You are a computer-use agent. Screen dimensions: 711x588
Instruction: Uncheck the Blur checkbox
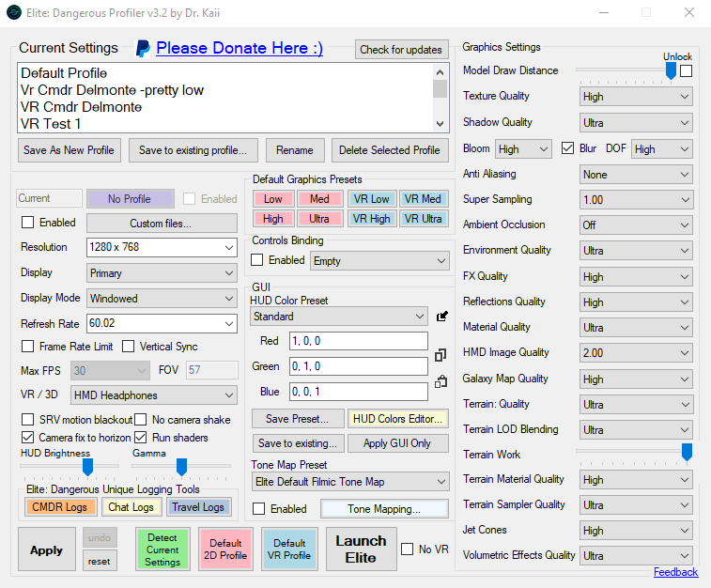click(567, 148)
